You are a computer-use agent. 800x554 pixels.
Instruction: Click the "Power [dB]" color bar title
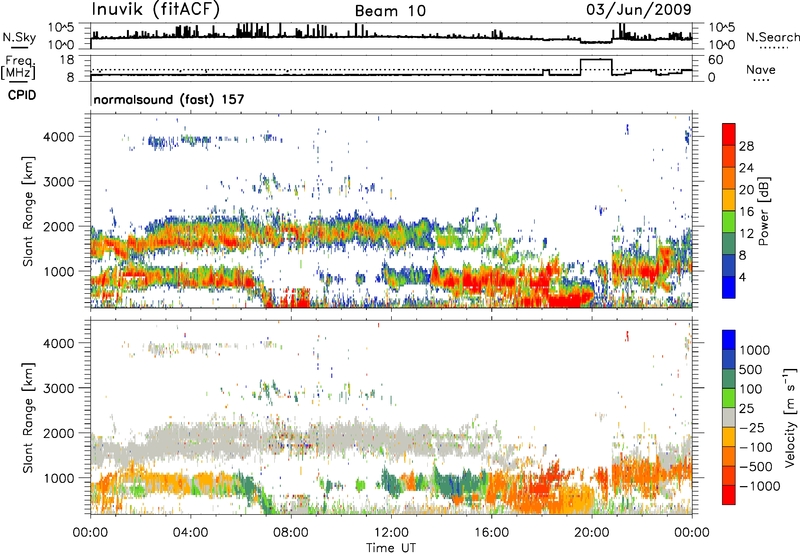click(x=763, y=211)
